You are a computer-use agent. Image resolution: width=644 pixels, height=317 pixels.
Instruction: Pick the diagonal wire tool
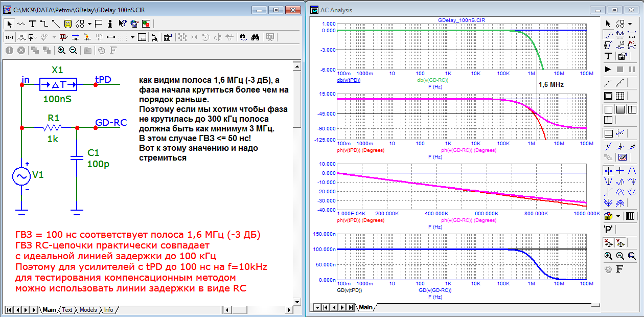(x=56, y=24)
